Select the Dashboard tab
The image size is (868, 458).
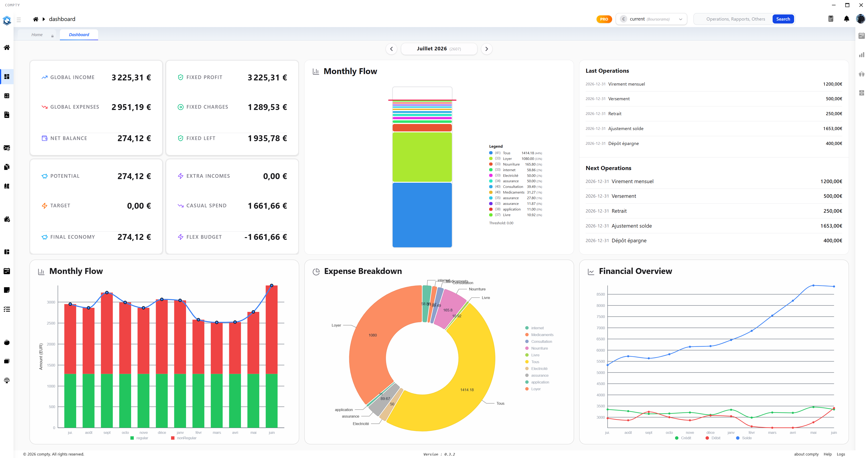click(x=79, y=35)
